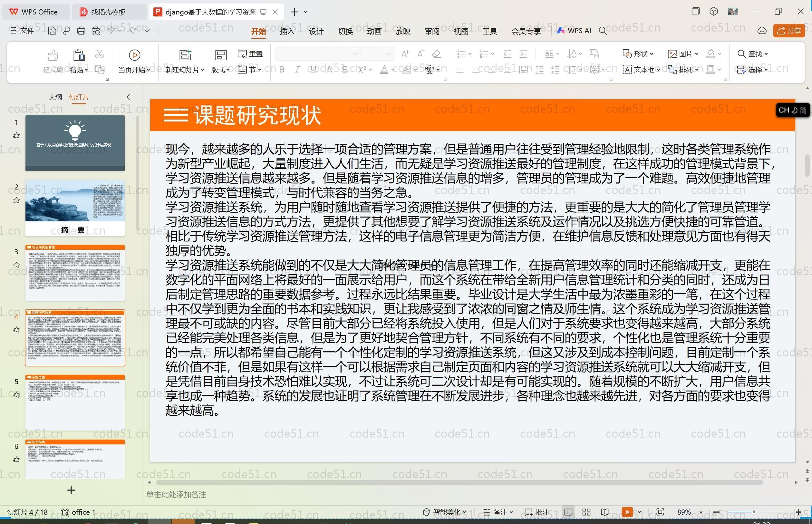This screenshot has height=524, width=812.
Task: Start slideshow from status bar play button
Action: pyautogui.click(x=627, y=512)
